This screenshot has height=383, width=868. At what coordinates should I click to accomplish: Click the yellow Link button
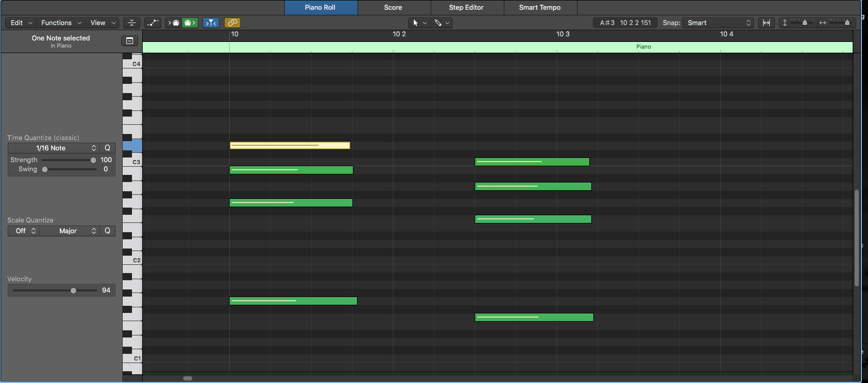[x=232, y=22]
